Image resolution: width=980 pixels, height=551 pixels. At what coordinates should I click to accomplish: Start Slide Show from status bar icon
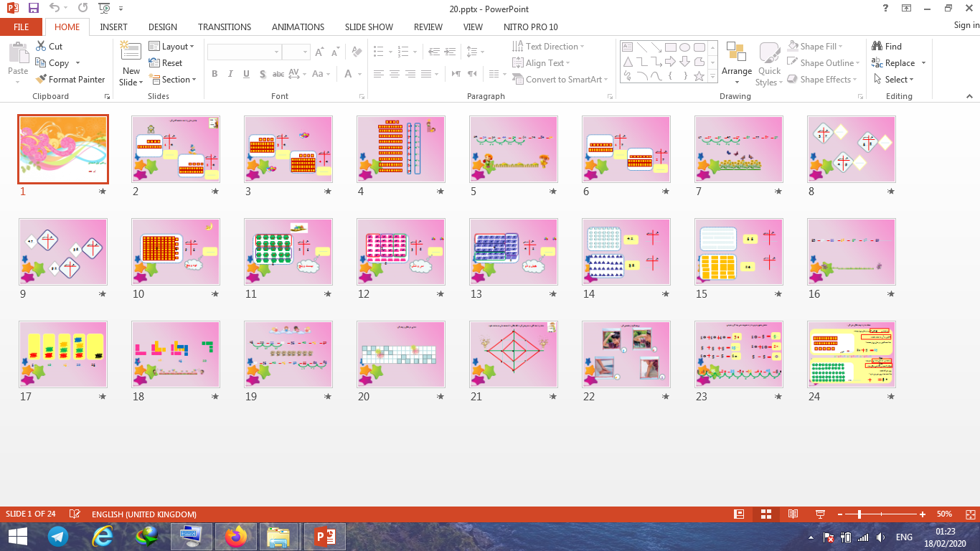point(820,514)
